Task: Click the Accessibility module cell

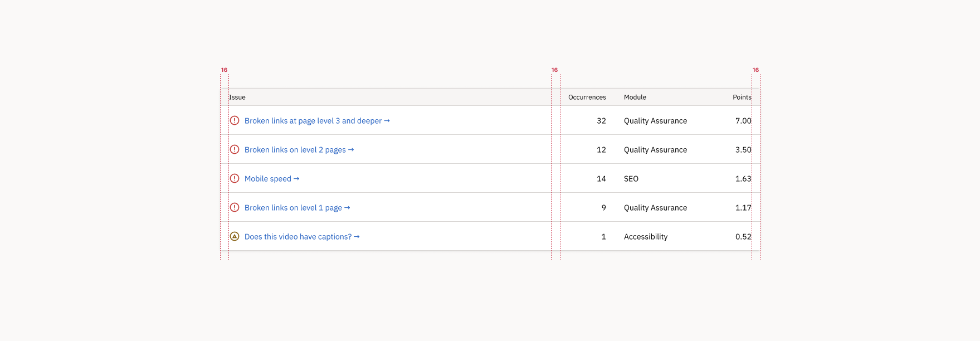Action: coord(646,237)
